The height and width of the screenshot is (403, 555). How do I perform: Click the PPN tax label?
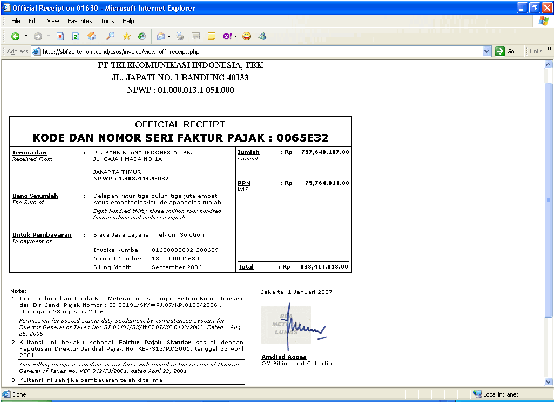pyautogui.click(x=244, y=183)
